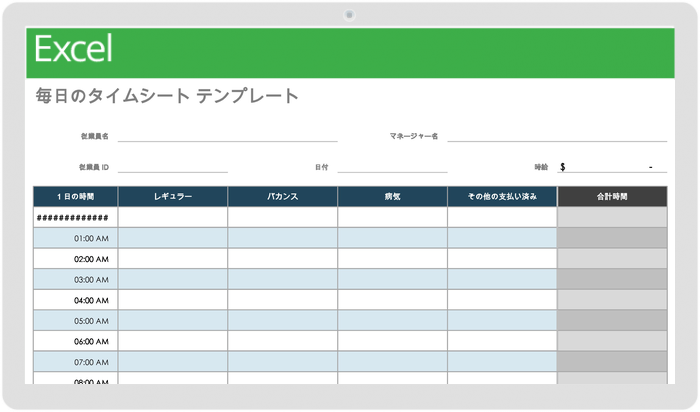Screen dimensions: 700x412
Task: Click the マネージャー名 label
Action: pyautogui.click(x=413, y=136)
